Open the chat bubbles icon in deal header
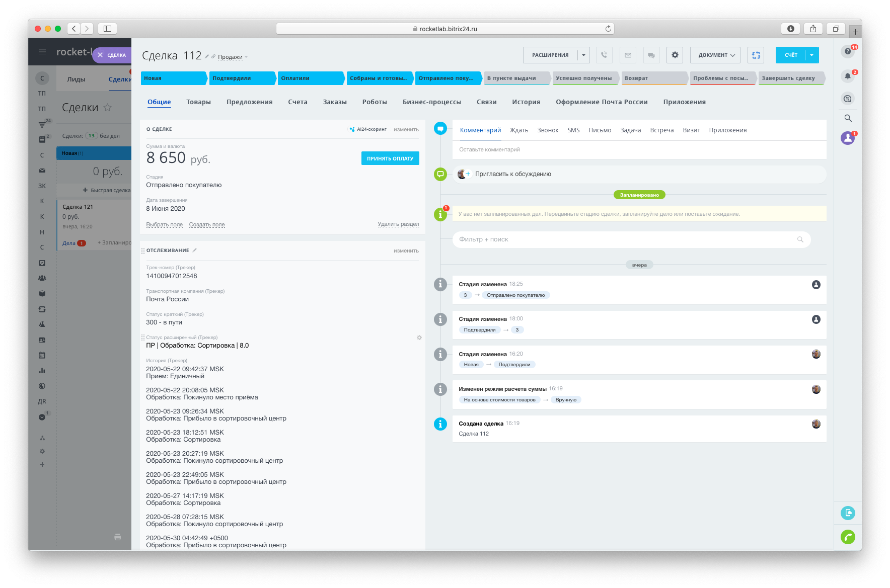 (651, 55)
